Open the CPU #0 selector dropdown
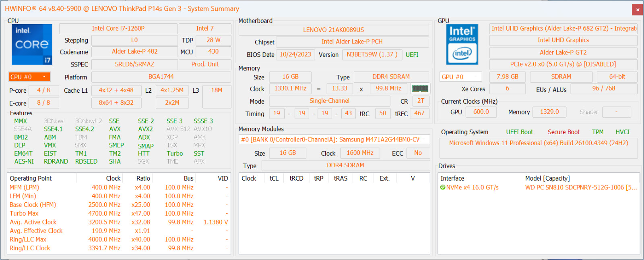 [29, 77]
